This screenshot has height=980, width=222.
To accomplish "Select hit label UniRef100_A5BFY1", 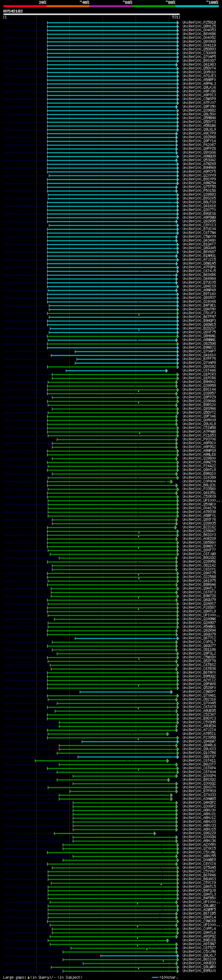I will coord(199,516).
